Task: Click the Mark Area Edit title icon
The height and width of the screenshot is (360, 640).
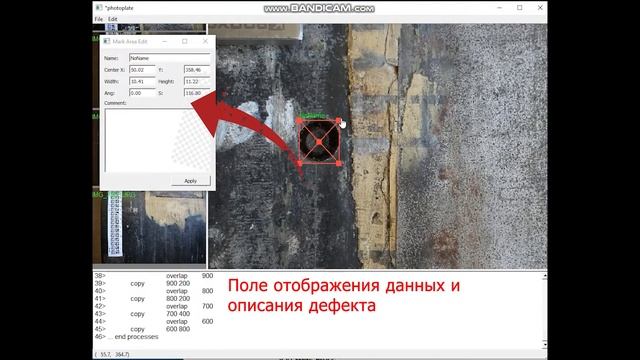Action: coord(107,41)
